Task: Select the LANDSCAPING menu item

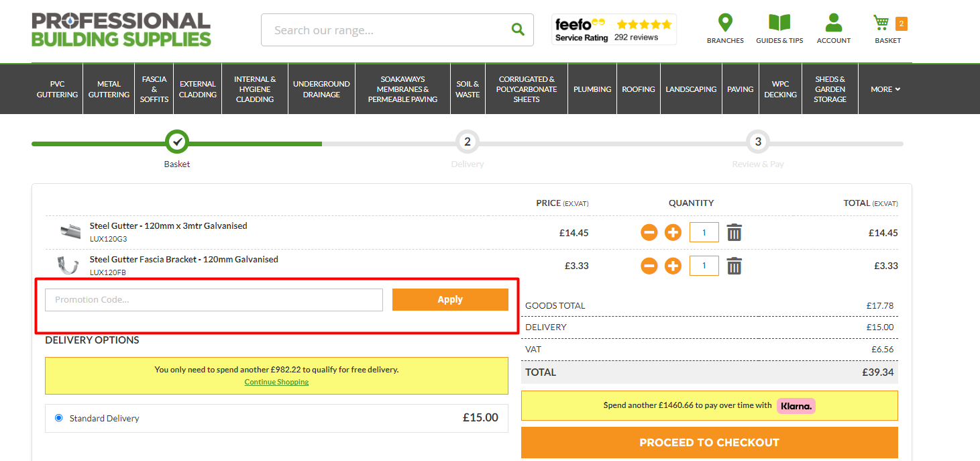Action: point(691,89)
